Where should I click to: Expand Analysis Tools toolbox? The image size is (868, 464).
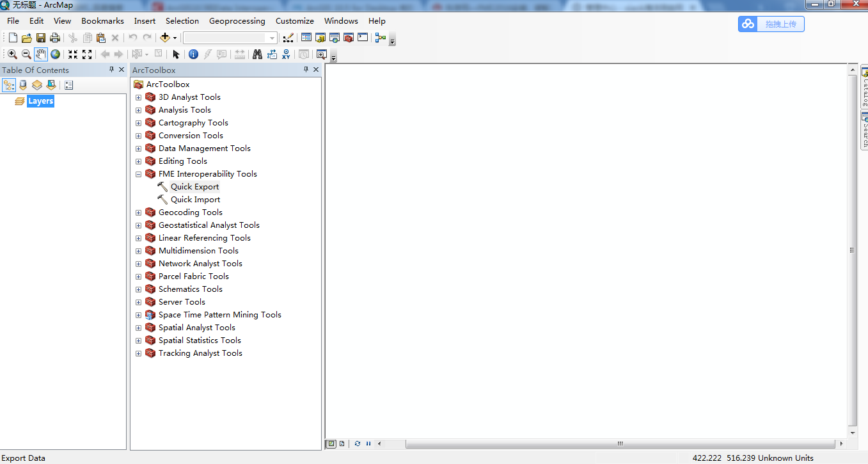[x=138, y=110]
